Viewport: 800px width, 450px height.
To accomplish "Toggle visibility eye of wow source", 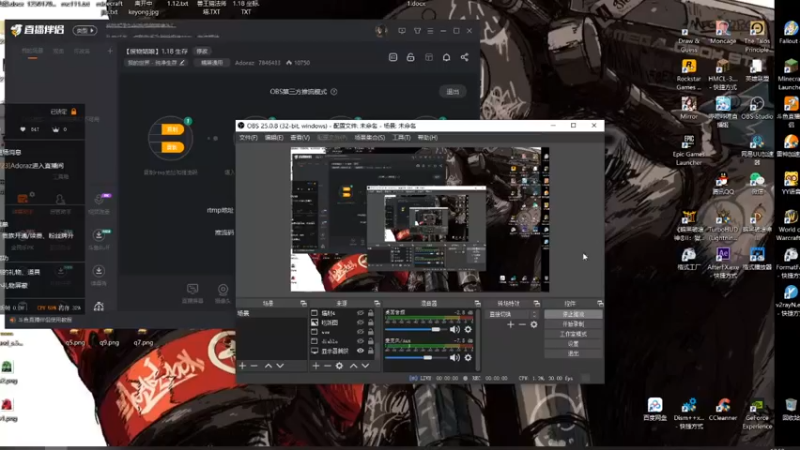I will (x=360, y=332).
